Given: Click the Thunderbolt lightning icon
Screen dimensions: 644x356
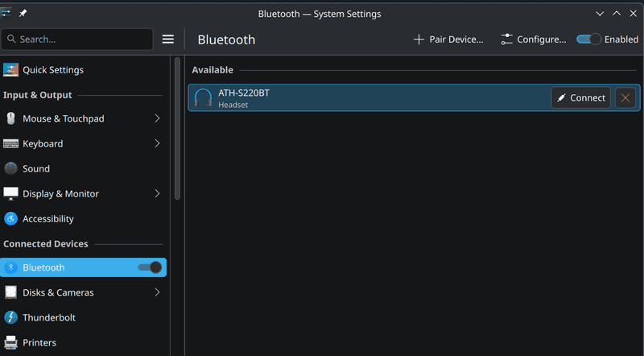Looking at the screenshot, I should tap(10, 317).
